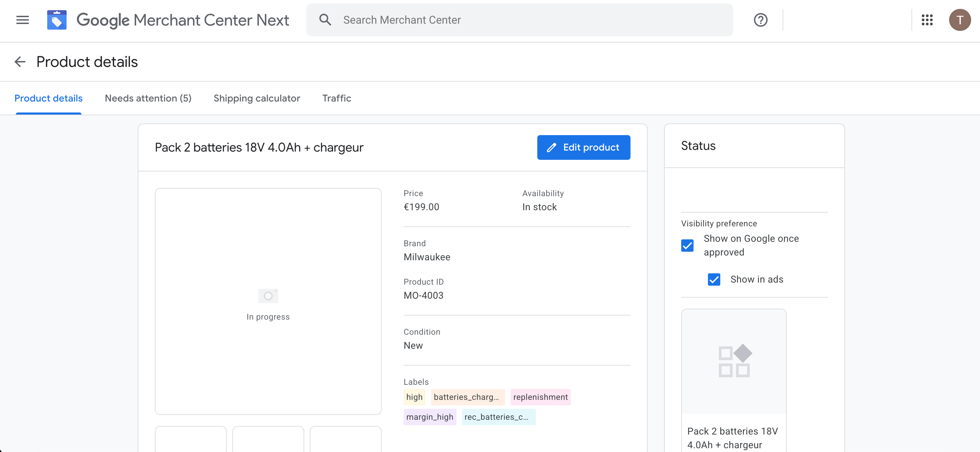980x452 pixels.
Task: Toggle the Show in ads checkbox
Action: click(714, 279)
